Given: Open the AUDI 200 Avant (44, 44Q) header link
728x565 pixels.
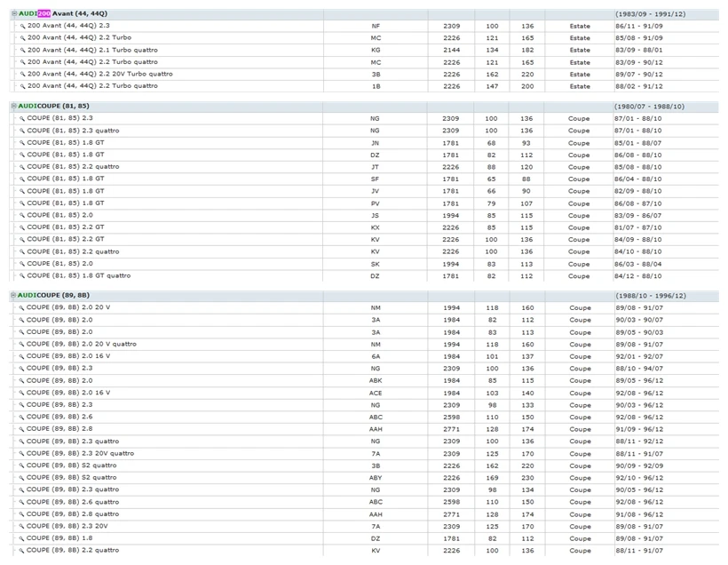Looking at the screenshot, I should (x=63, y=14).
